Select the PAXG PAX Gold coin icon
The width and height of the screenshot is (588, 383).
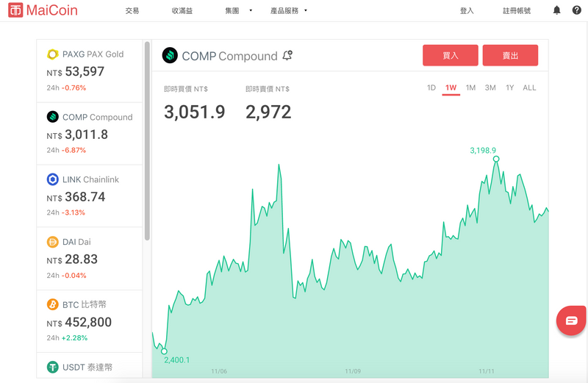point(52,54)
